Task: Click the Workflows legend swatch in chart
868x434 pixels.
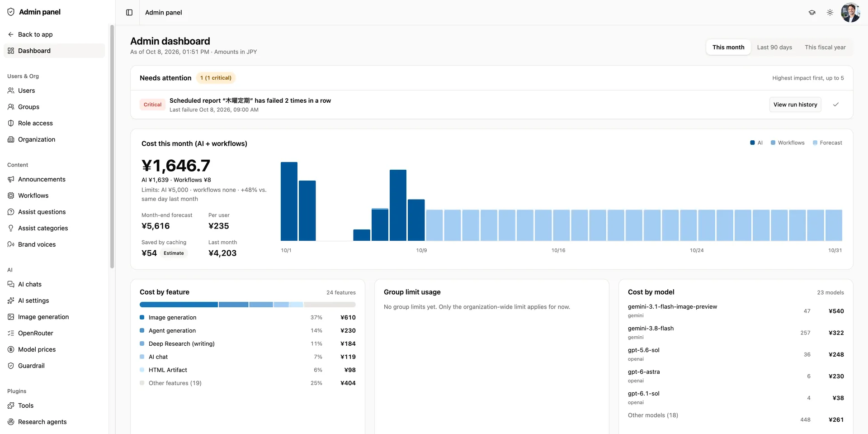Action: pos(773,143)
